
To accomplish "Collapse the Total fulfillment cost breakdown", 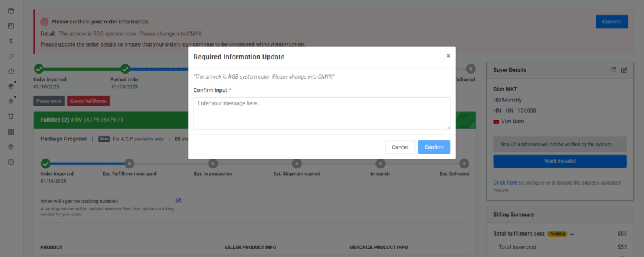I will click(x=572, y=234).
